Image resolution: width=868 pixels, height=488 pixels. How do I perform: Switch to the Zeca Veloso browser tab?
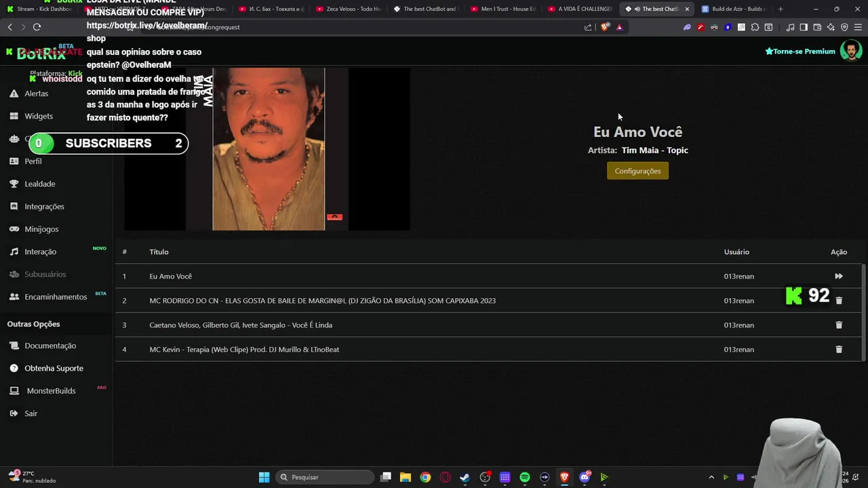tap(349, 9)
